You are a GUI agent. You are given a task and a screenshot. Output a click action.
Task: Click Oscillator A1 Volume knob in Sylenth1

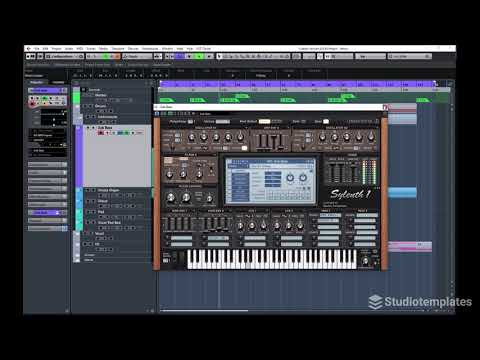coord(191,137)
